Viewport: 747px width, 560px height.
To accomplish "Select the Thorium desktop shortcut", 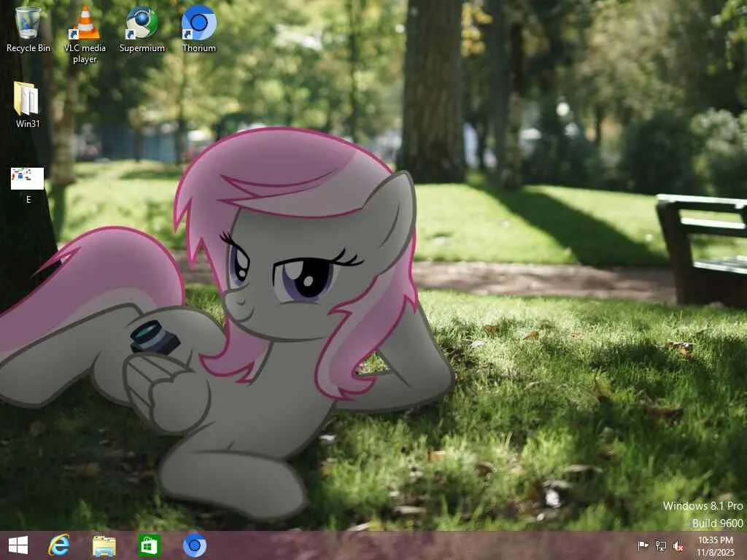I will [199, 29].
